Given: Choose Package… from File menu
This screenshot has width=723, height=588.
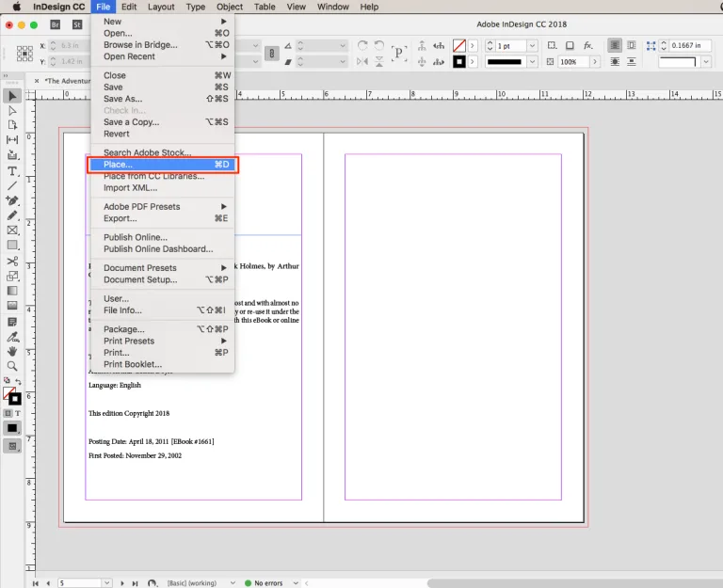Looking at the screenshot, I should 163,329.
